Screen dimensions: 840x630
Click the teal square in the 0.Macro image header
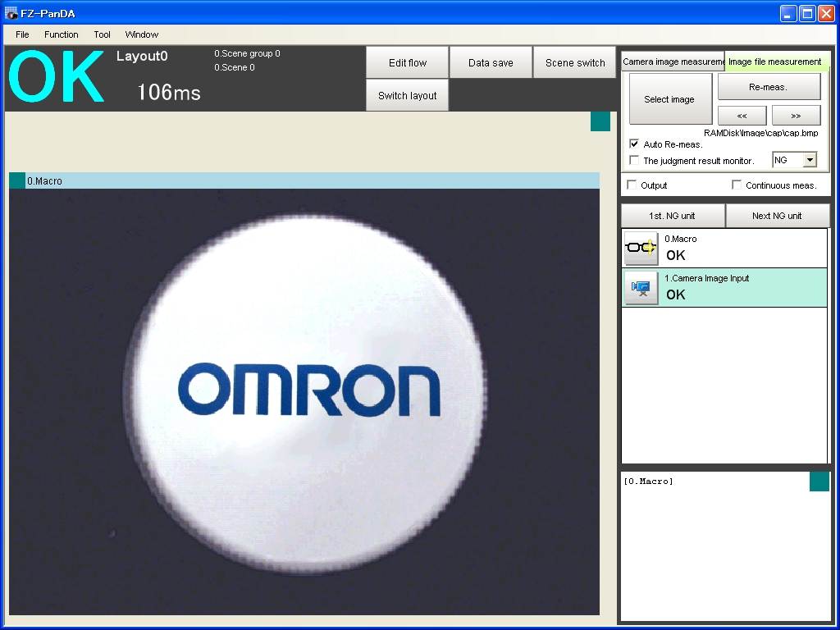[17, 180]
